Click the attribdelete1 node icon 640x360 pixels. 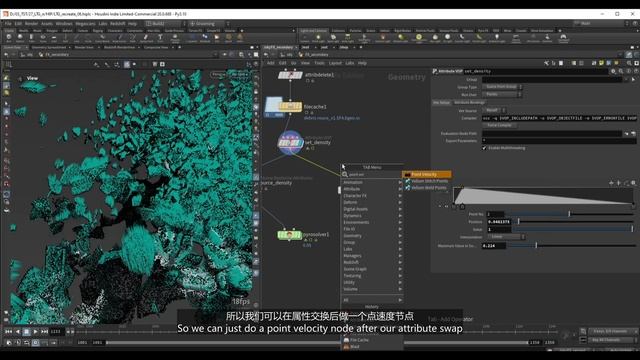pyautogui.click(x=290, y=75)
